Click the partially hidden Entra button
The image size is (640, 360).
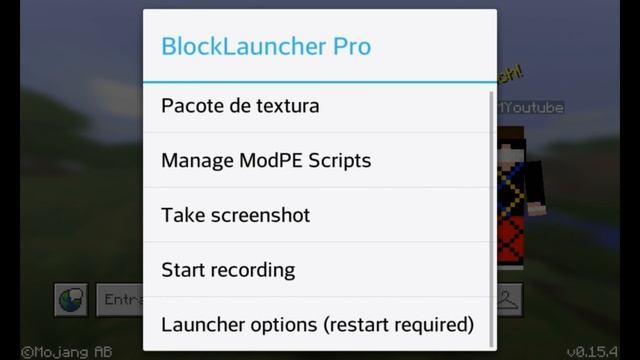coord(120,300)
